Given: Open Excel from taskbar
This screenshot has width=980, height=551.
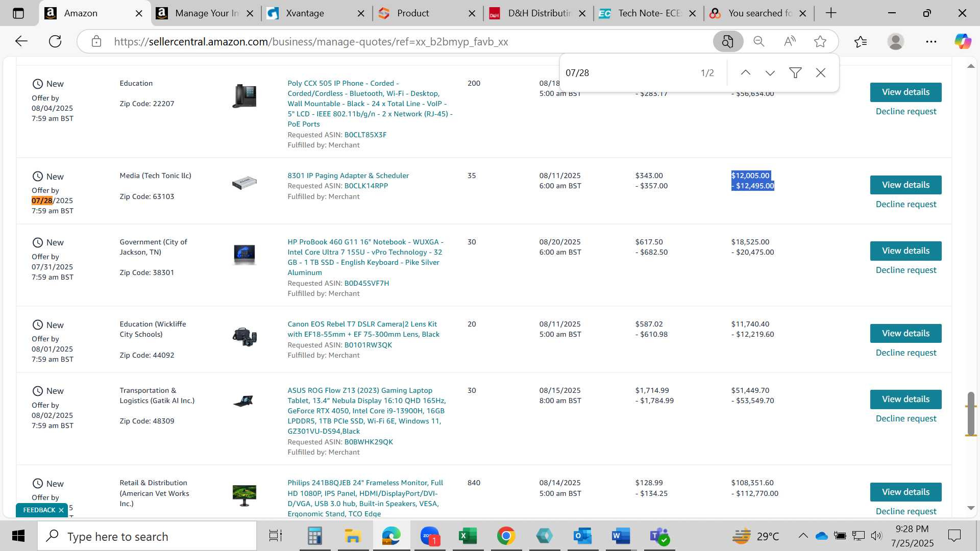Looking at the screenshot, I should click(468, 536).
